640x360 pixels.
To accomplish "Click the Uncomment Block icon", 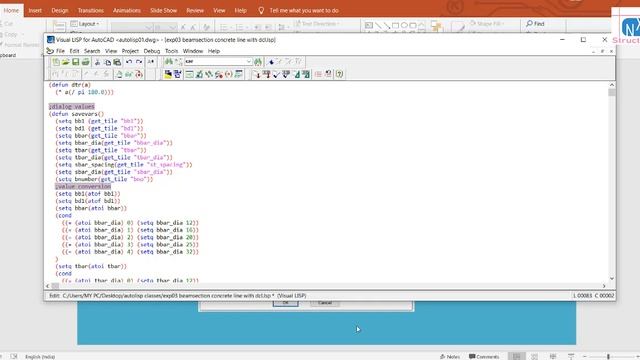I will [328, 74].
